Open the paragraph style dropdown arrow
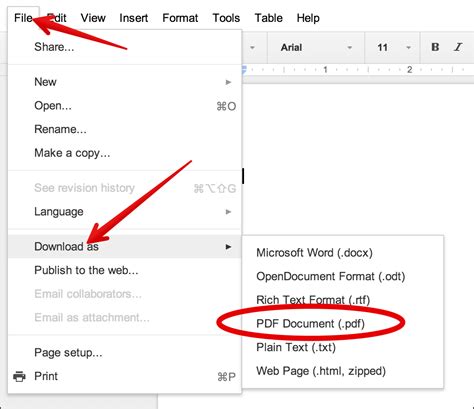The image size is (474, 409). pyautogui.click(x=252, y=48)
